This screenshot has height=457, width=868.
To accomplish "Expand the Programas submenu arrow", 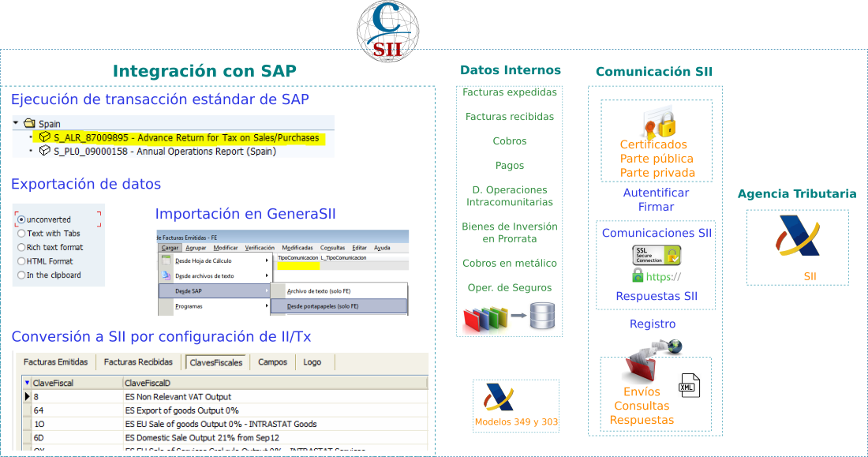I will point(267,305).
